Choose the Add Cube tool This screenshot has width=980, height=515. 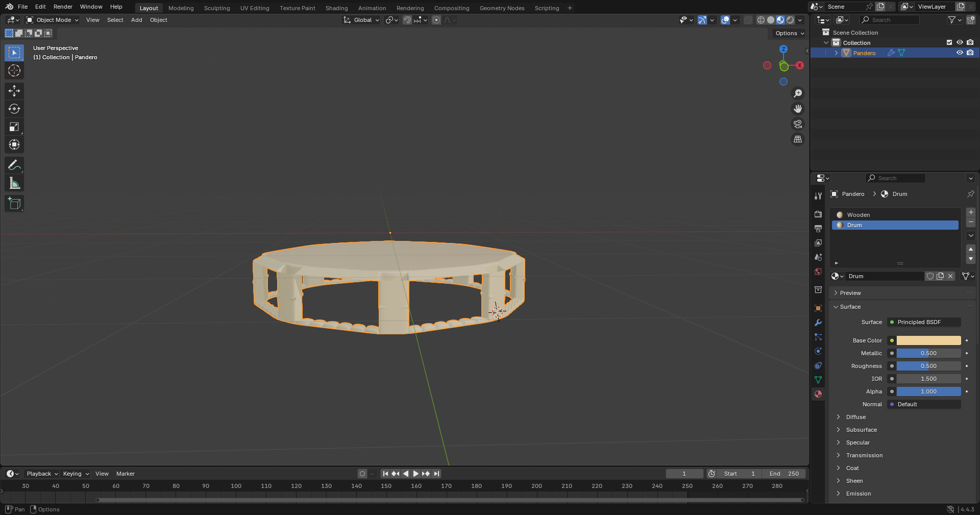(14, 204)
